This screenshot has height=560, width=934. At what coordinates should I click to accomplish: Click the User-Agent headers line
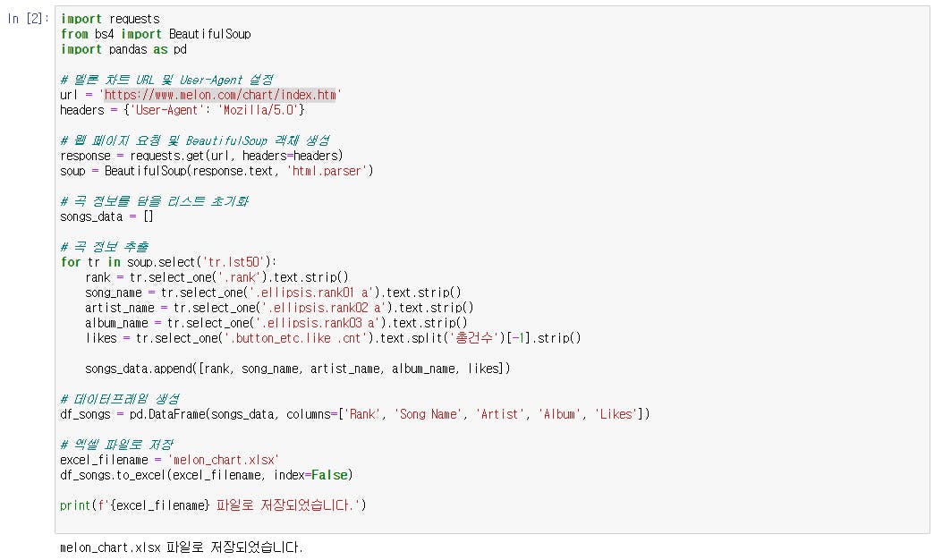[183, 110]
